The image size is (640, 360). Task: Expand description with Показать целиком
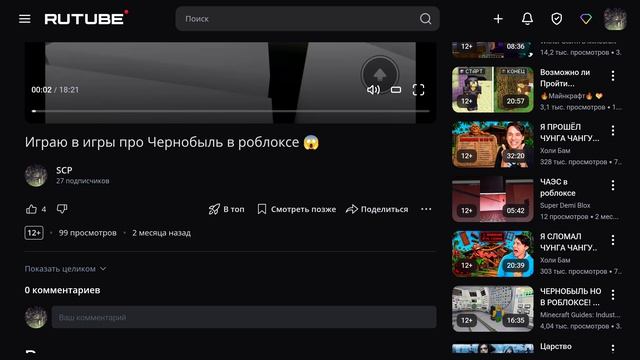(65, 269)
